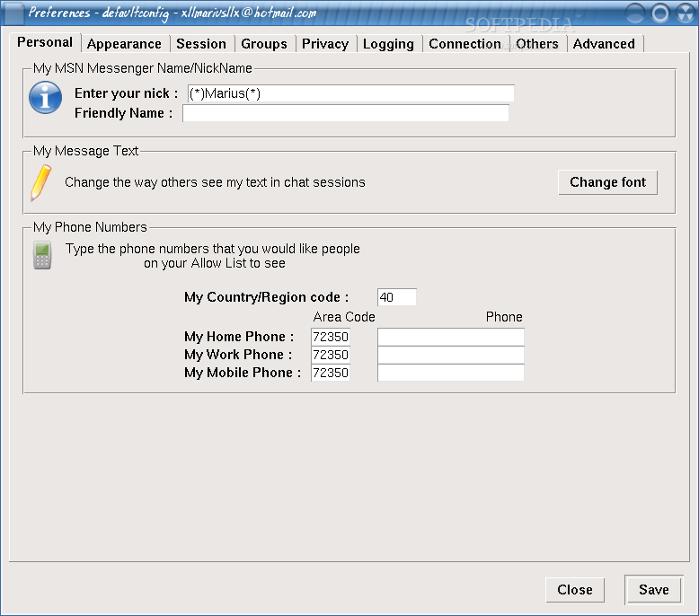Click the Mobile Phone area code field
This screenshot has height=616, width=699.
click(x=331, y=373)
